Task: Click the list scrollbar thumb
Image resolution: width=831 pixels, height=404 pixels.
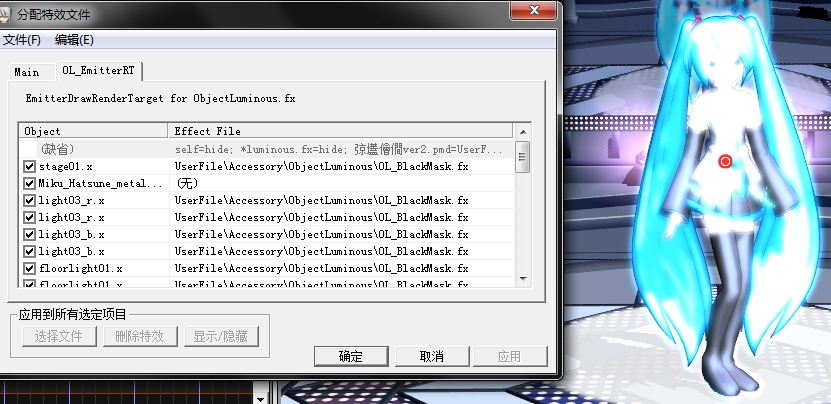Action: click(523, 156)
